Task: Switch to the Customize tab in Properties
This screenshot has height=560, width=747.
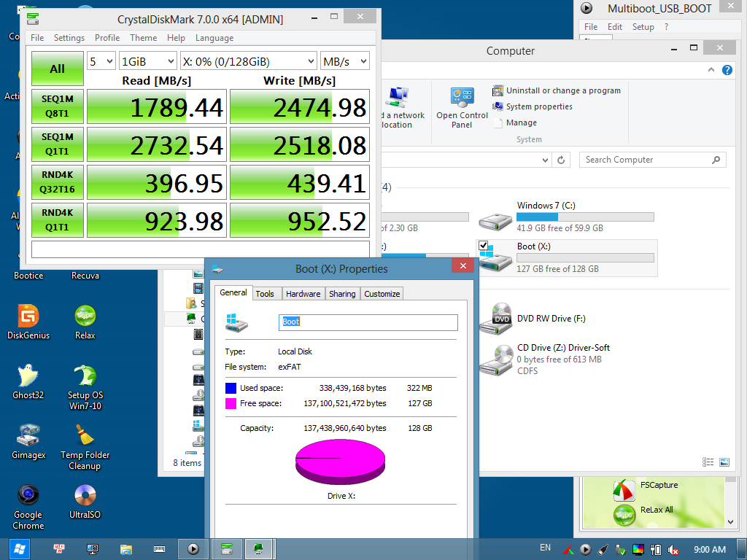Action: (x=382, y=294)
